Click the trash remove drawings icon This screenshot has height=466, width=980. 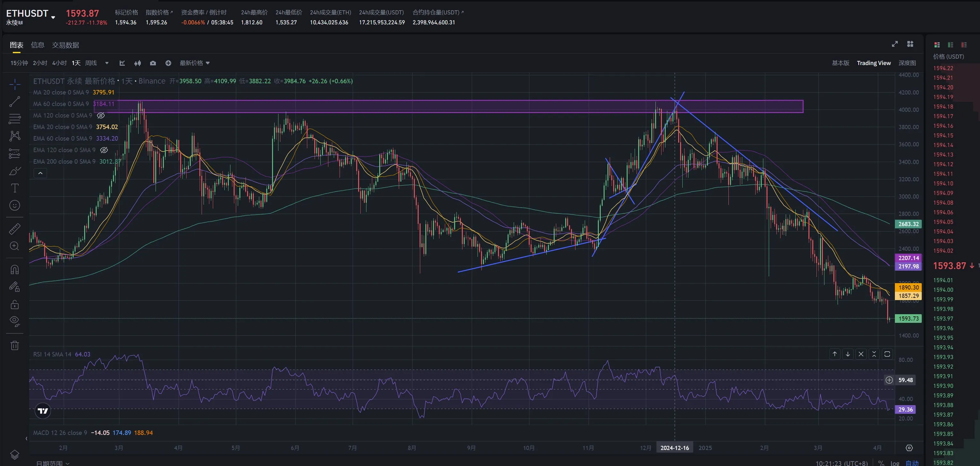(14, 345)
